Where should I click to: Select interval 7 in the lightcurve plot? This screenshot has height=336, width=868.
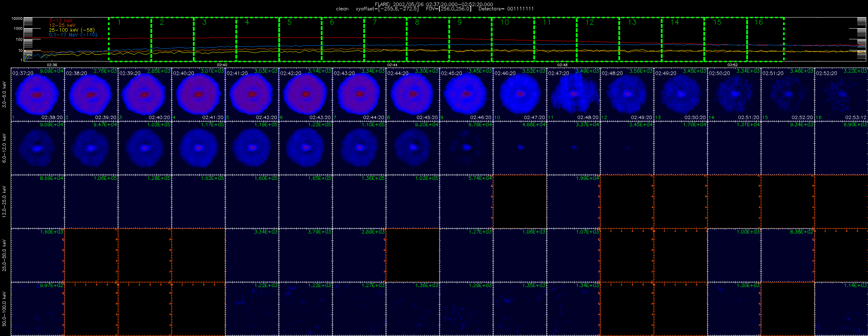click(385, 39)
